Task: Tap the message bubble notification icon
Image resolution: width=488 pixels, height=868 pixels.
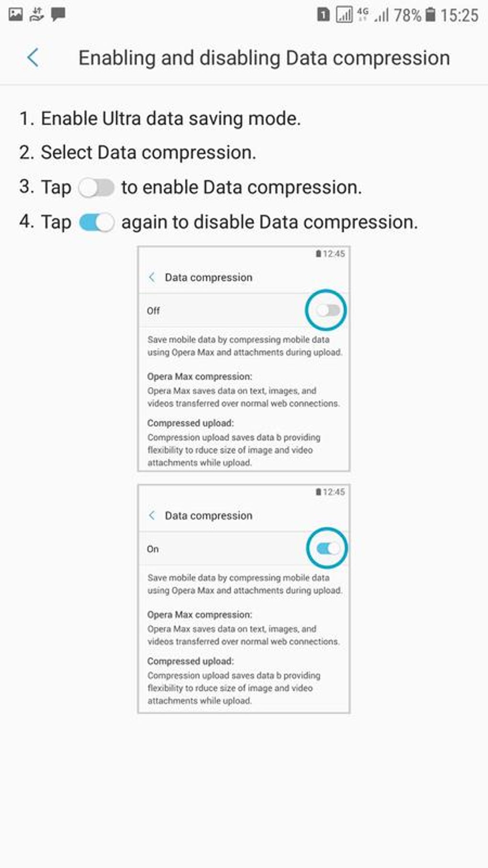Action: point(58,14)
